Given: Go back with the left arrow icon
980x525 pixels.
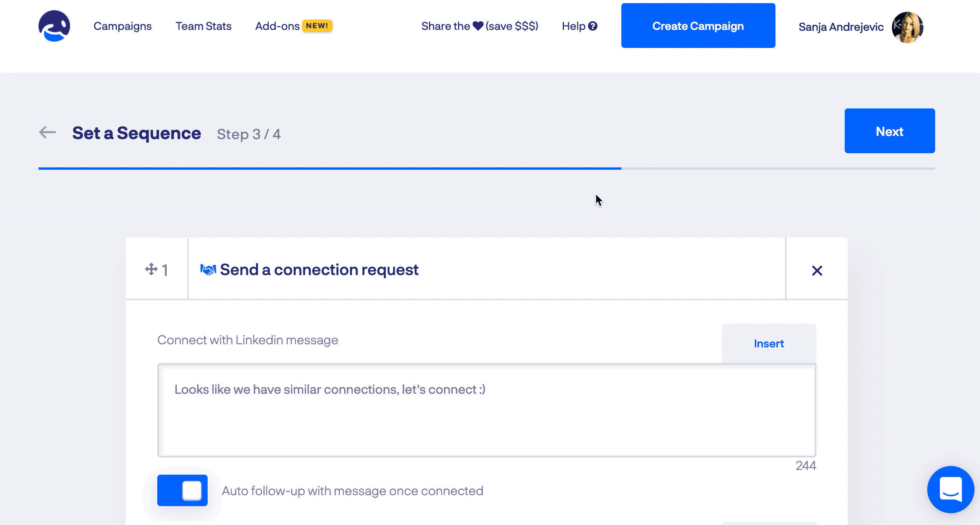Looking at the screenshot, I should click(x=48, y=132).
